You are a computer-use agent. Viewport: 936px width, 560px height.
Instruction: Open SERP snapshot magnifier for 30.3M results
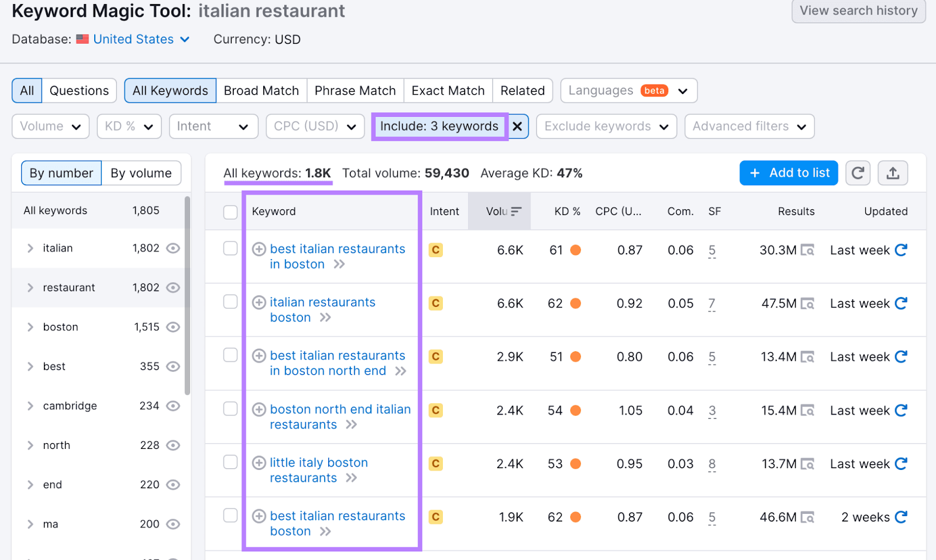click(x=808, y=250)
